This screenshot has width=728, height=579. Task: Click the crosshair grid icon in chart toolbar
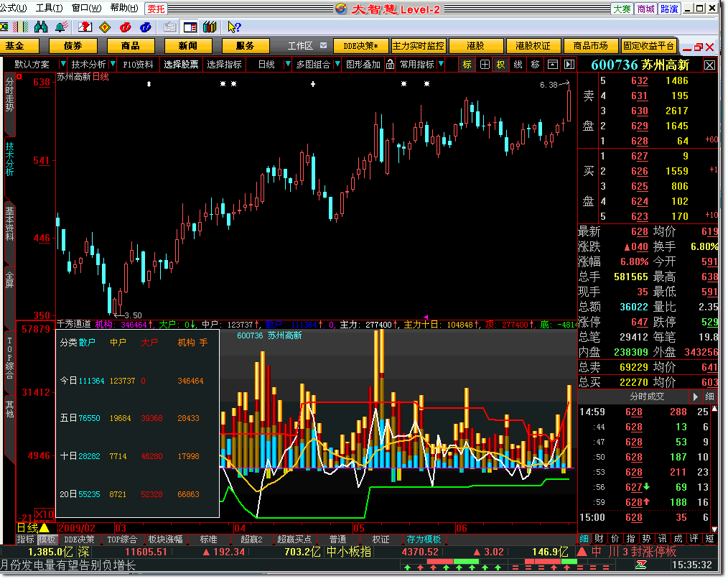[485, 65]
